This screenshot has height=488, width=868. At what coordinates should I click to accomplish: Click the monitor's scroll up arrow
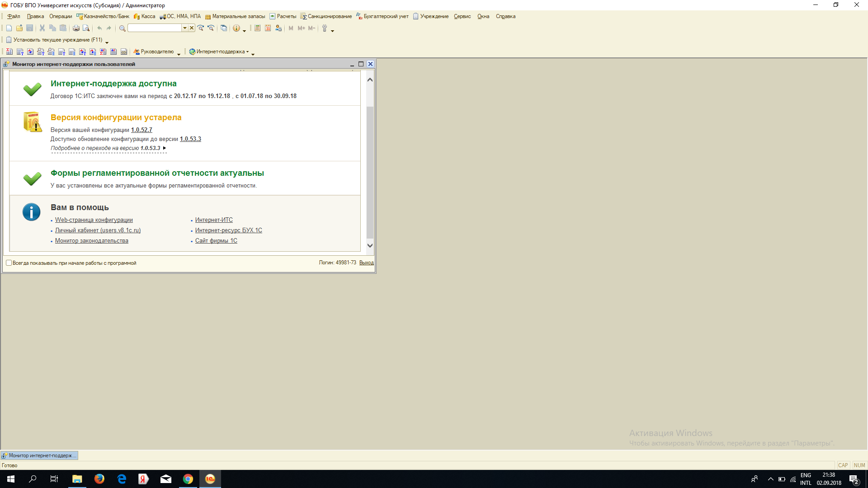370,80
